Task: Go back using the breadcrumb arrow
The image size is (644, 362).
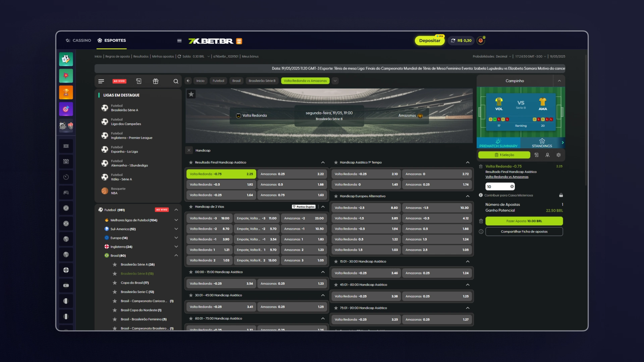Action: 188,81
